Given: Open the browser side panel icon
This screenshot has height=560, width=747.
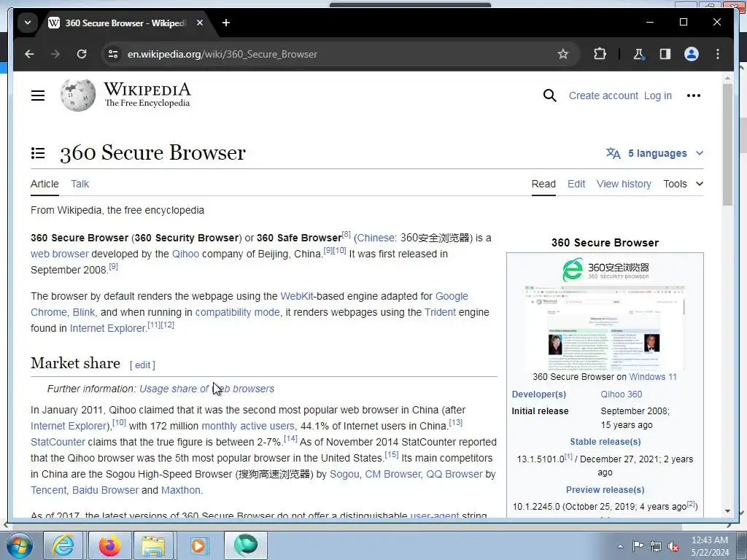Looking at the screenshot, I should (x=665, y=54).
